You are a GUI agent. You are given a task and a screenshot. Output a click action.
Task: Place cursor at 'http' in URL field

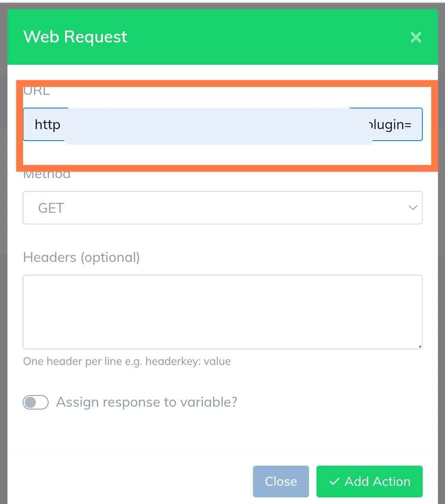(x=47, y=125)
